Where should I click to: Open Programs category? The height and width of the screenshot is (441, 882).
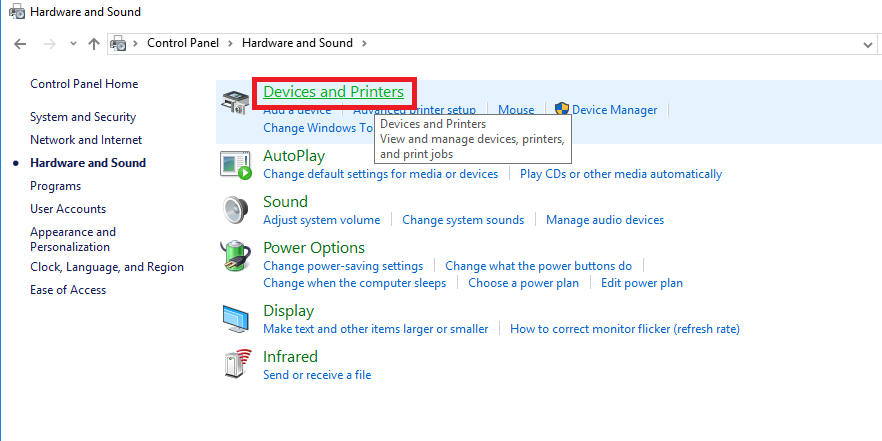click(x=56, y=186)
